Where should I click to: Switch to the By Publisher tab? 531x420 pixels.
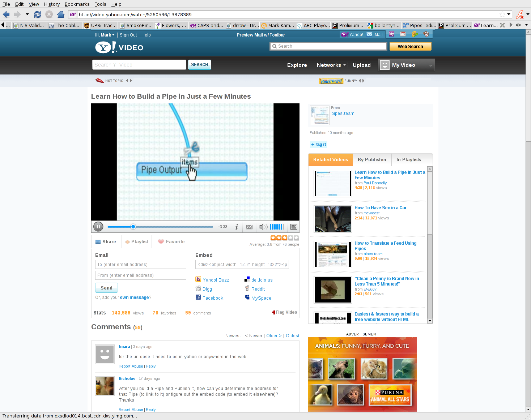pyautogui.click(x=372, y=159)
